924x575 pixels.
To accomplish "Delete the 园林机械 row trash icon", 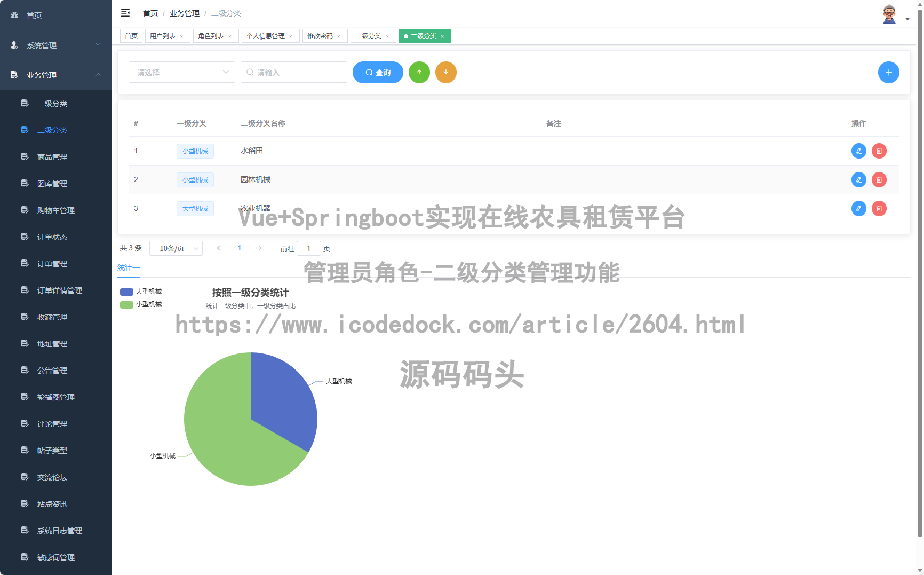I will pyautogui.click(x=879, y=179).
